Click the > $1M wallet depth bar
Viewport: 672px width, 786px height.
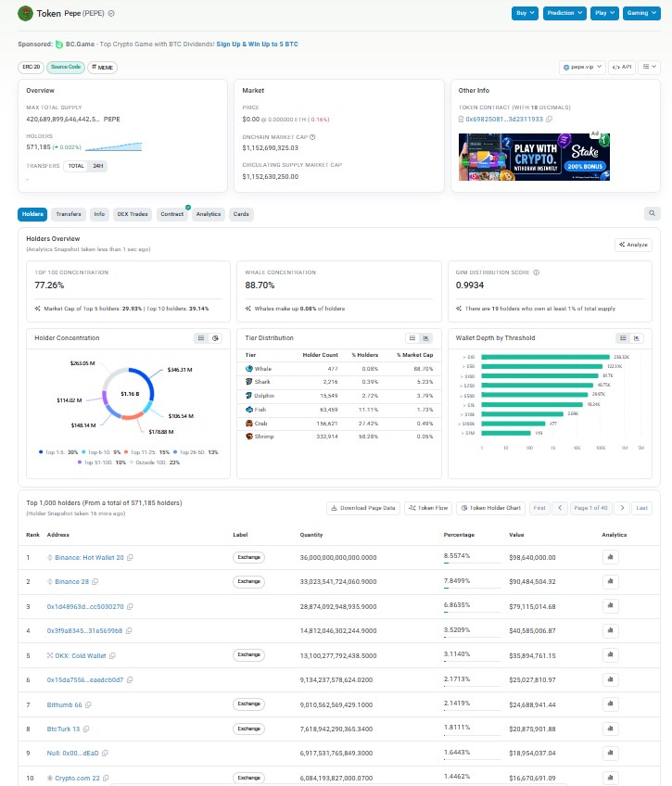[x=506, y=433]
